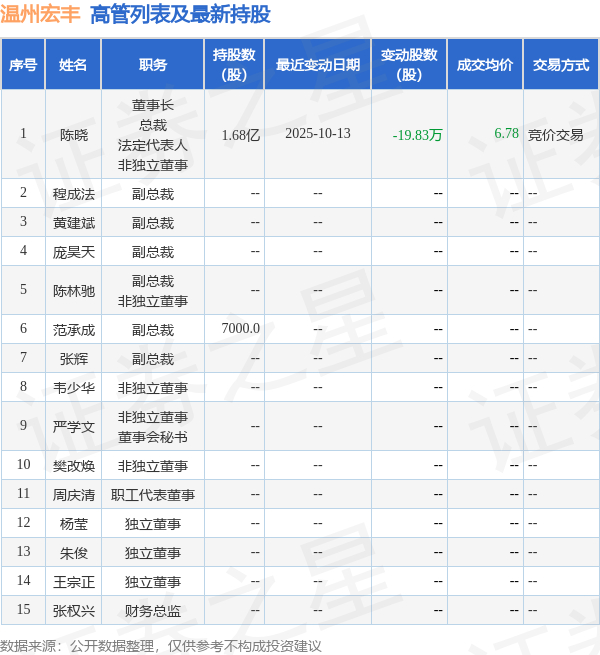The image size is (600, 655).
Task: Click the name 范承成
Action: click(74, 330)
